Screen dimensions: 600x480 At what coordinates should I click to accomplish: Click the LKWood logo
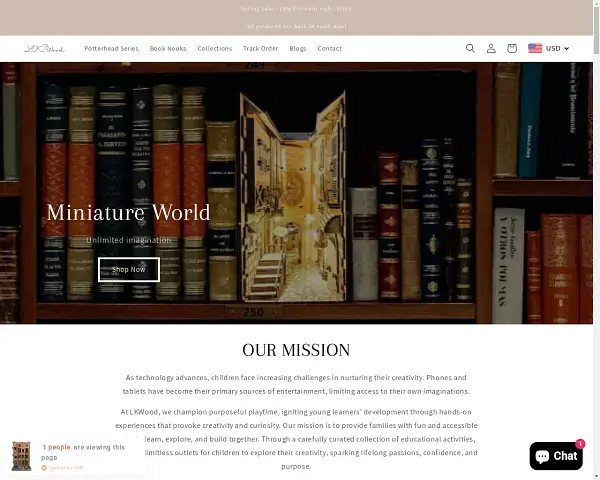45,48
